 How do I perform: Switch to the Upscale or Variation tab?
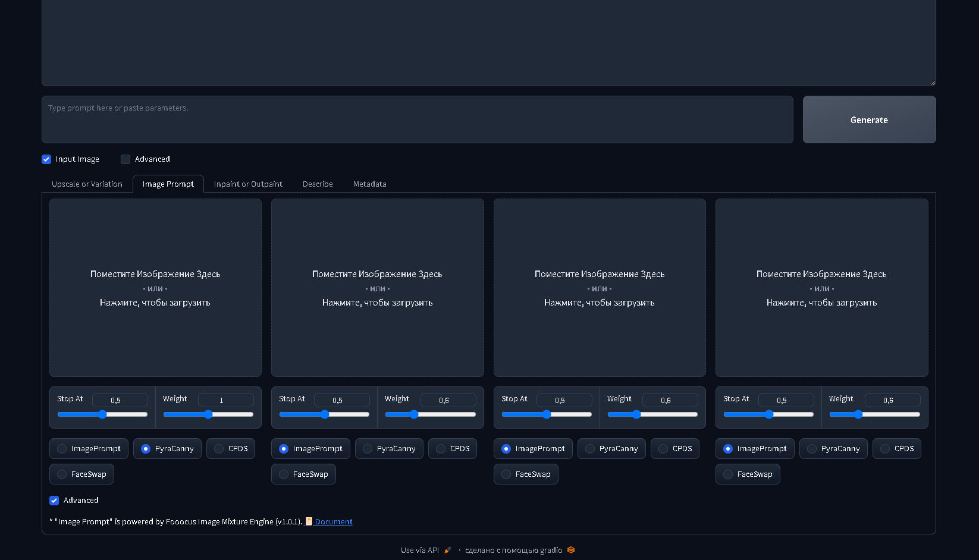(87, 184)
